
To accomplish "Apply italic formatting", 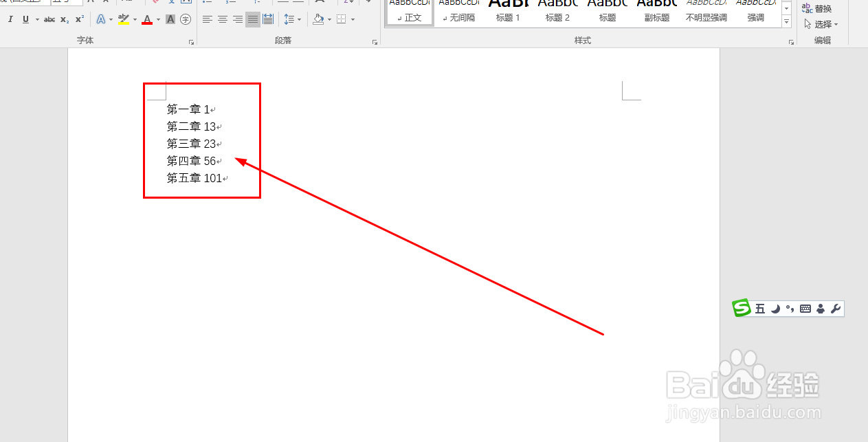I will pyautogui.click(x=10, y=19).
